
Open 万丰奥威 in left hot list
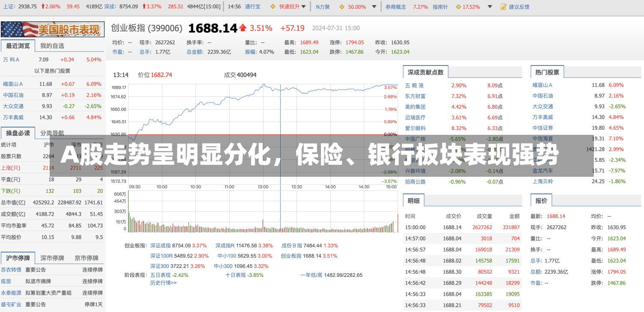pyautogui.click(x=13, y=117)
